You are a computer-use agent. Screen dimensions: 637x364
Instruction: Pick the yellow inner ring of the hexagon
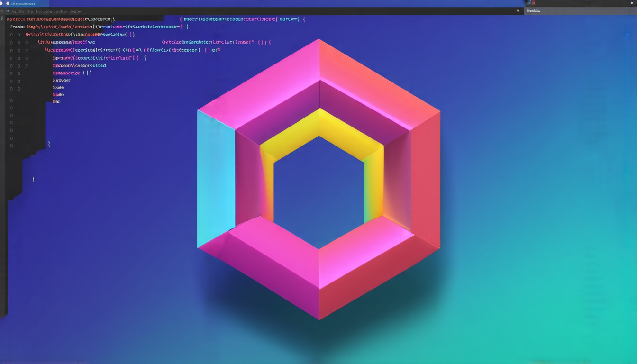click(x=319, y=123)
